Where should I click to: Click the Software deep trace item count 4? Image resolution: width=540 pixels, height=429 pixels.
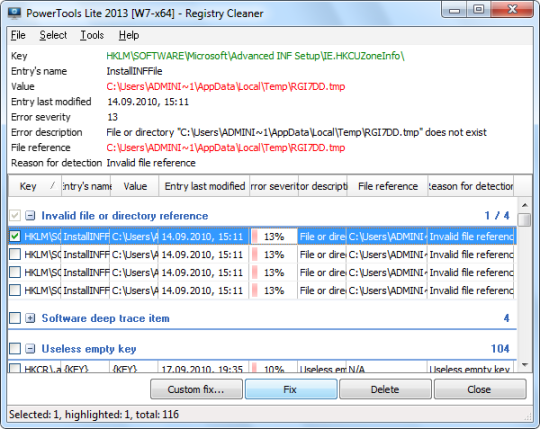(x=506, y=318)
